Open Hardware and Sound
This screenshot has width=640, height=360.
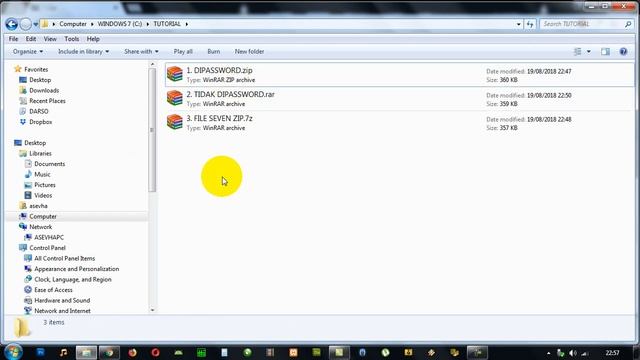coord(62,300)
